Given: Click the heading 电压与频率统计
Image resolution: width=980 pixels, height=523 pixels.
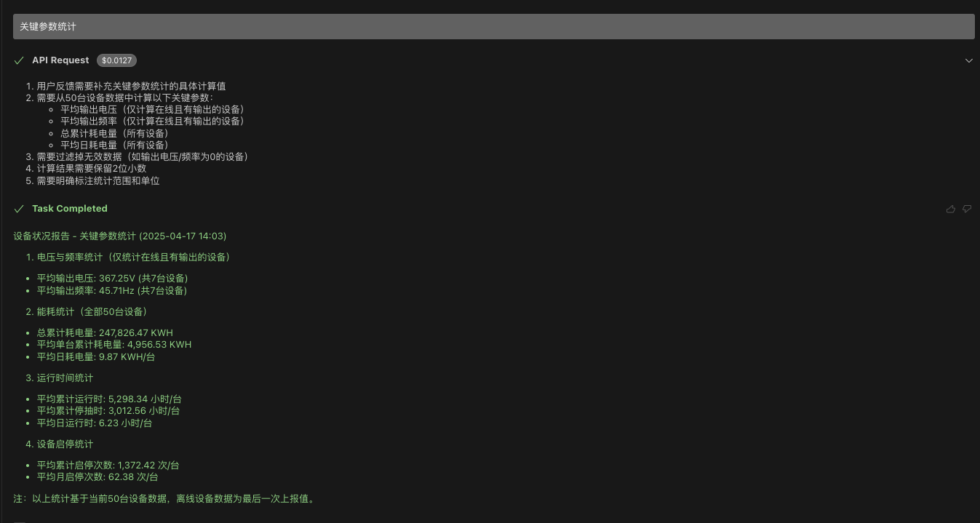Looking at the screenshot, I should coord(133,257).
